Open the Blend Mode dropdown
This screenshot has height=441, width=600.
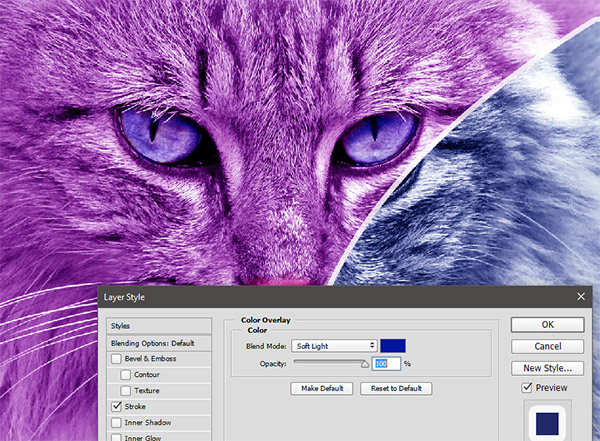335,345
